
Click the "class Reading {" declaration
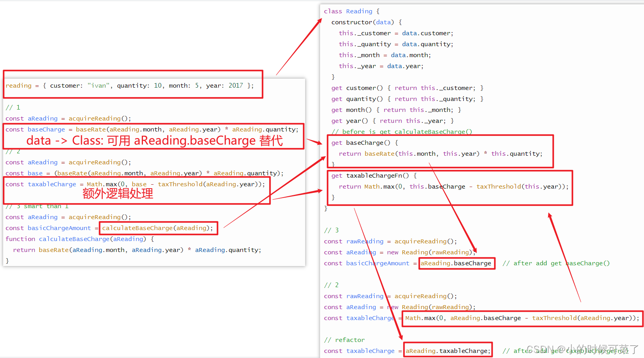pos(352,11)
